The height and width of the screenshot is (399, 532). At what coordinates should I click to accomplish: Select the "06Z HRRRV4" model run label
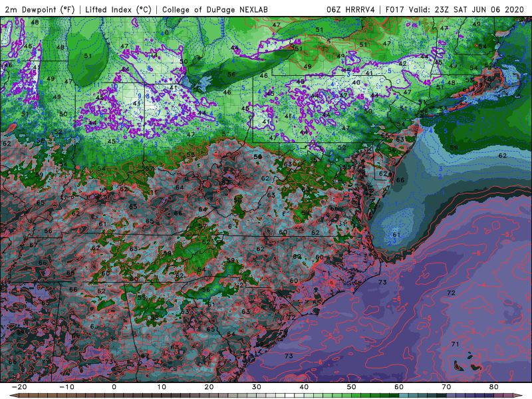(x=350, y=9)
